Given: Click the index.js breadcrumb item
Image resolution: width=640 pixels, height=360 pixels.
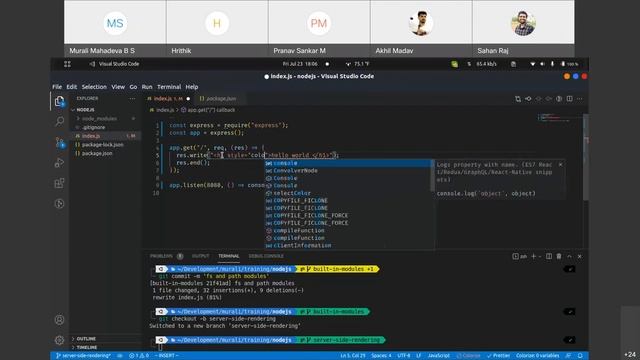Looking at the screenshot, I should pyautogui.click(x=162, y=110).
